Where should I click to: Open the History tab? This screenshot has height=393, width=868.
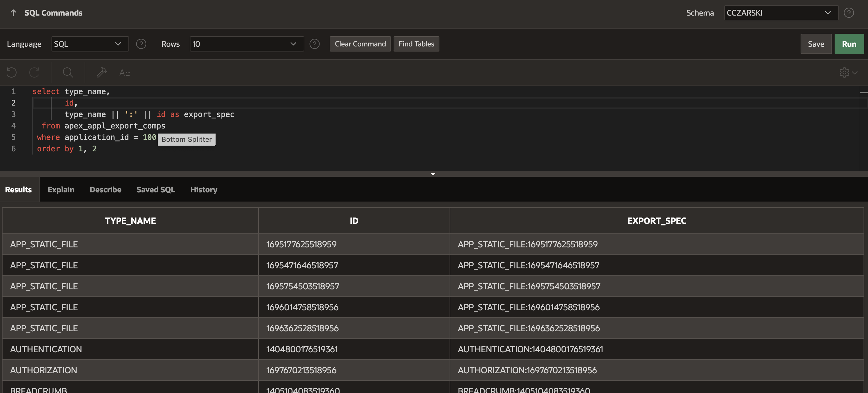point(203,190)
